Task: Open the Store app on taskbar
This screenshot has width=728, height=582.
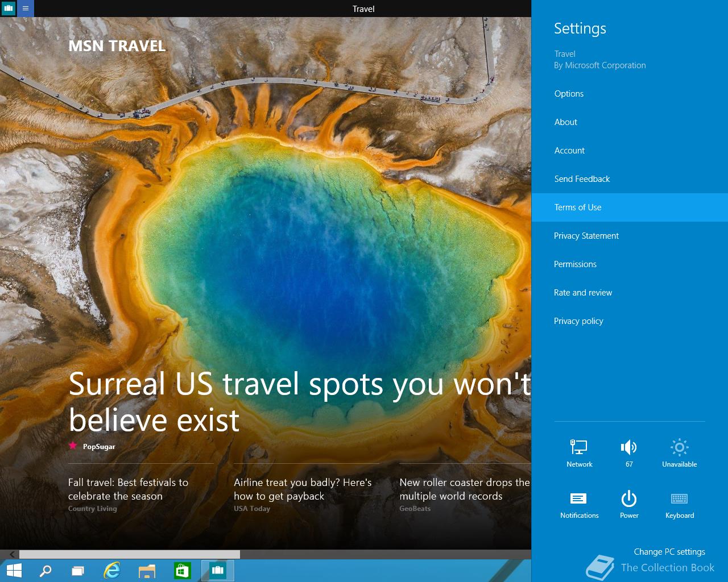Action: point(182,571)
